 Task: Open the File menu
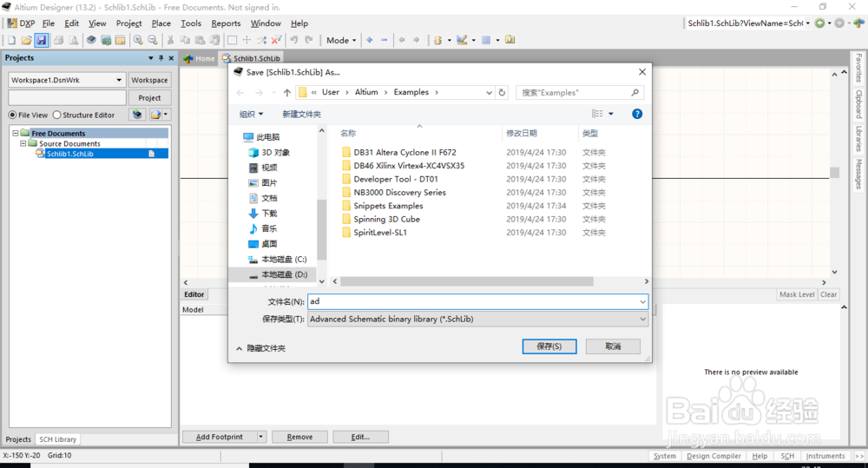(49, 23)
